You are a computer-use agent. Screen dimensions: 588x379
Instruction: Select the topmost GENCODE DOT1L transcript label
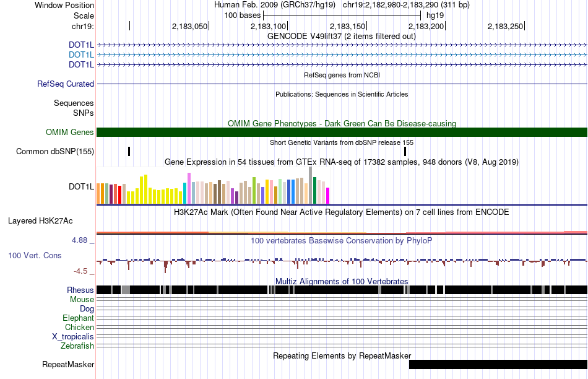(81, 45)
